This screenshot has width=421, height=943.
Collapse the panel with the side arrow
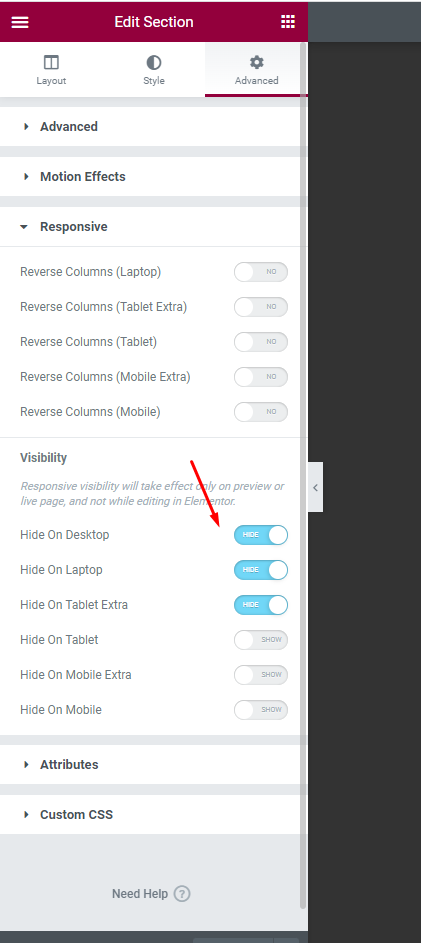pos(315,487)
